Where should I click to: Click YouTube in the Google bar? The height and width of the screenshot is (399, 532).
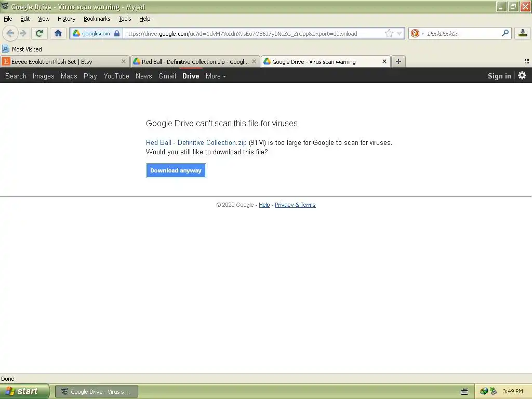116,76
